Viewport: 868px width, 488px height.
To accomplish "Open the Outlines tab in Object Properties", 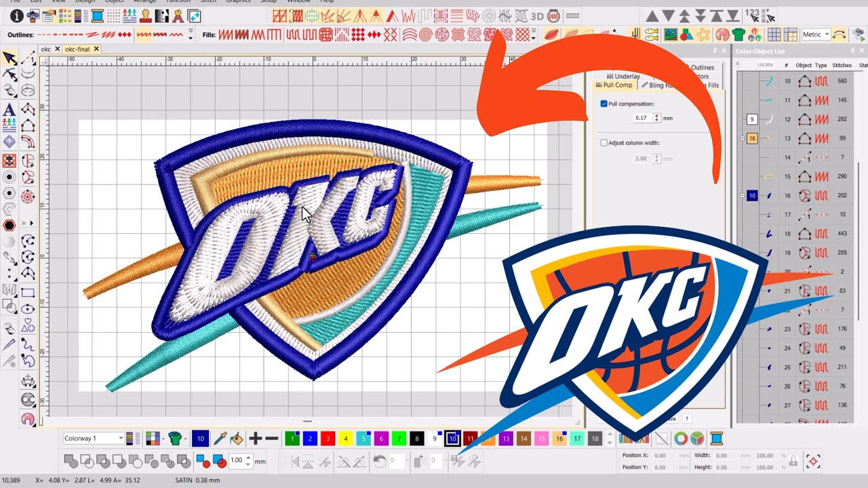I will coord(702,68).
